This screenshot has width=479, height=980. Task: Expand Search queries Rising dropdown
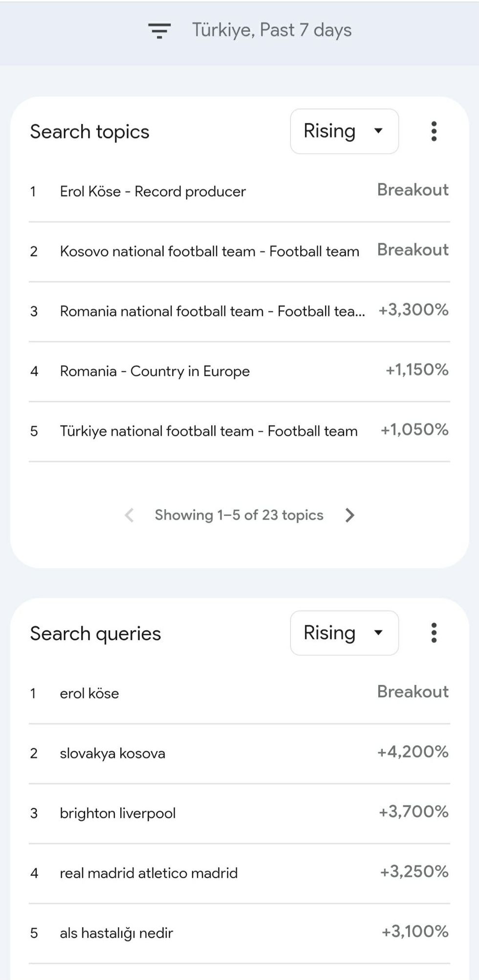(344, 633)
